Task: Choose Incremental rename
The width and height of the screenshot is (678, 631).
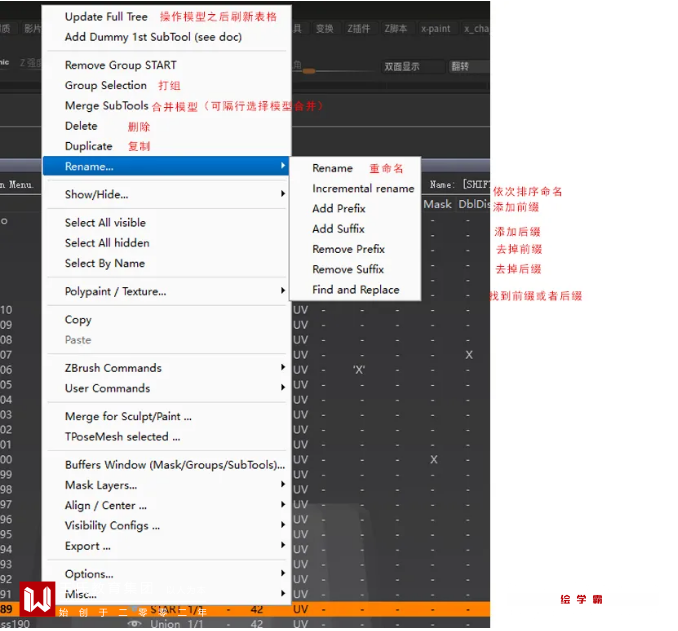Action: pos(363,189)
